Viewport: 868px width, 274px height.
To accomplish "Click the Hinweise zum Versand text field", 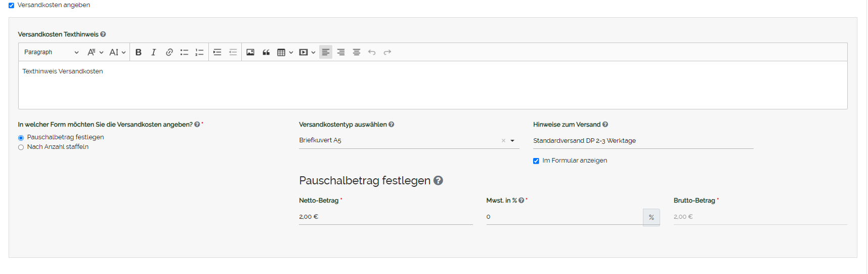I will [x=642, y=141].
